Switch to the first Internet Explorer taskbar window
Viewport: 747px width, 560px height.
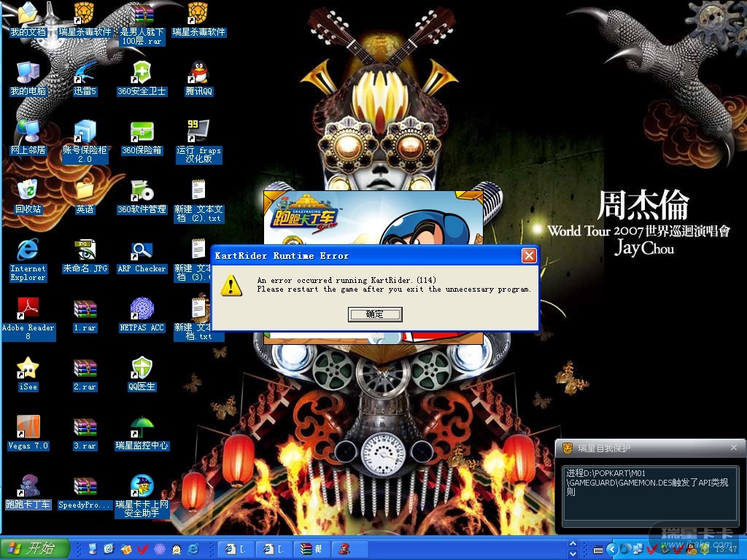pyautogui.click(x=237, y=549)
